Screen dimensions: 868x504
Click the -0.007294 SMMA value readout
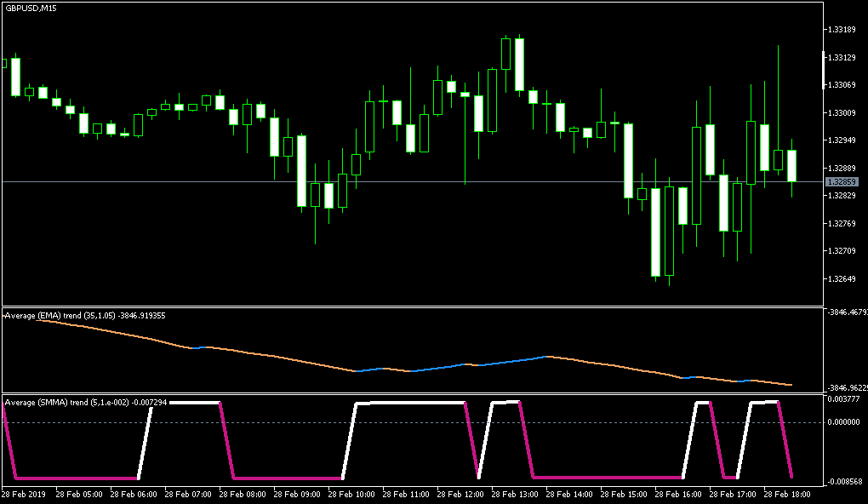[x=147, y=401]
